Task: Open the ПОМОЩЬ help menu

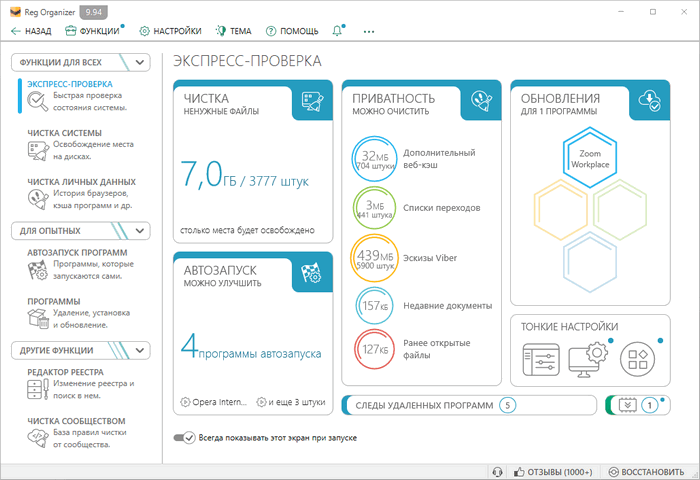Action: (x=292, y=31)
